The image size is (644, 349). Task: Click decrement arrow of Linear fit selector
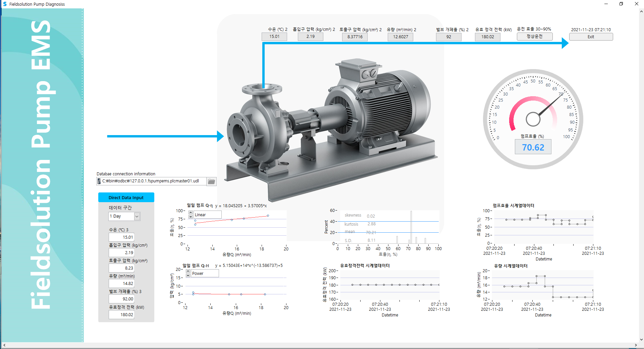pos(191,217)
